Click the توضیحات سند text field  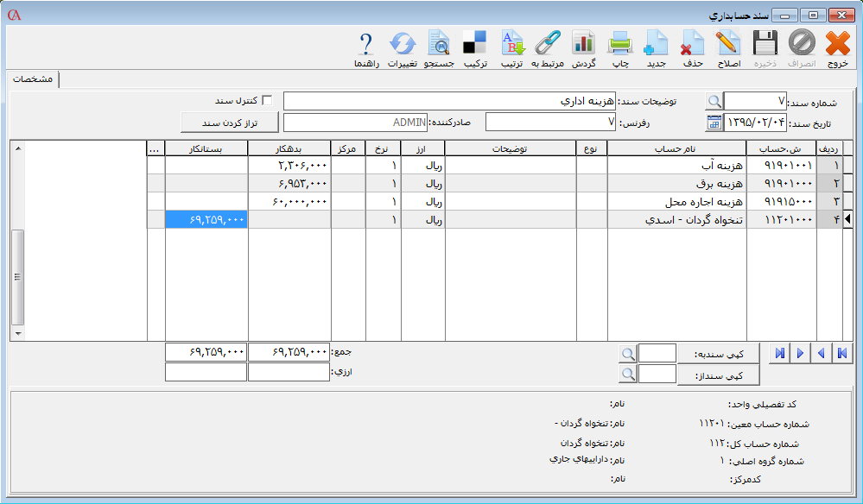click(449, 101)
